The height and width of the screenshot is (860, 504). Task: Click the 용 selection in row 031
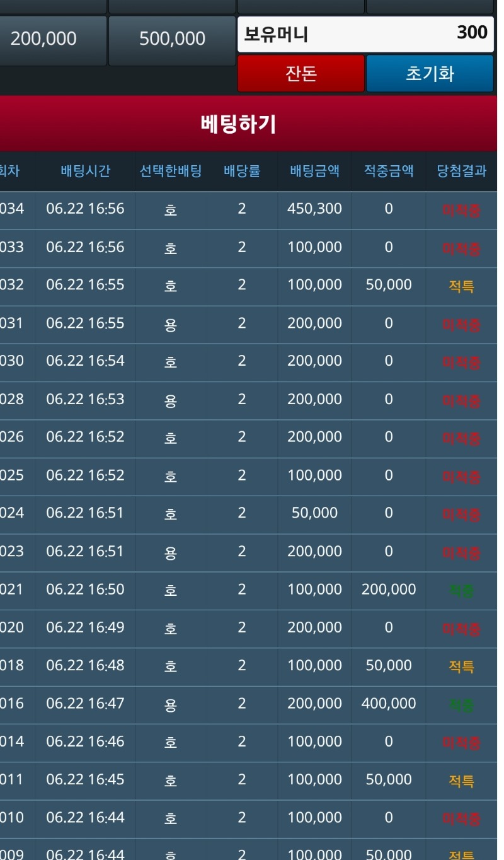[x=170, y=324]
